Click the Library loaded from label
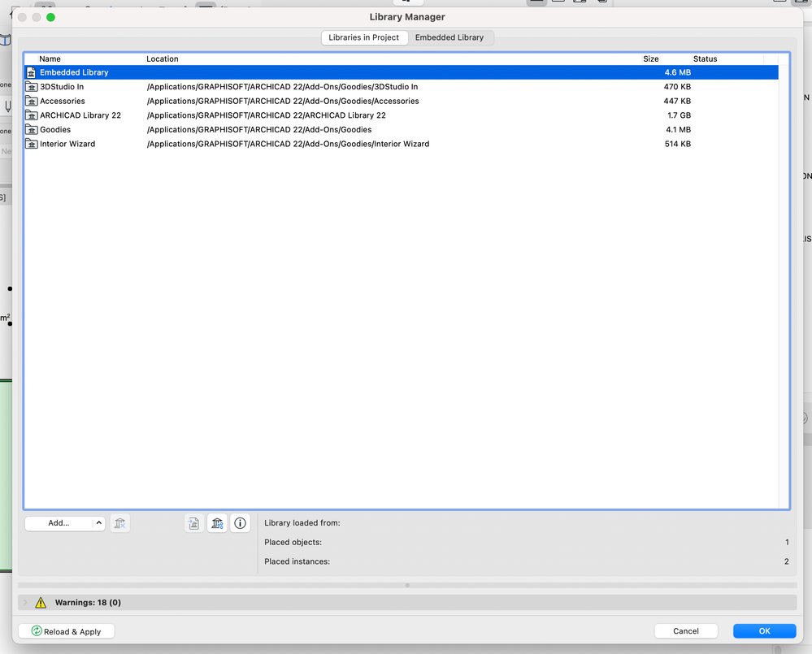The height and width of the screenshot is (654, 812). (302, 523)
